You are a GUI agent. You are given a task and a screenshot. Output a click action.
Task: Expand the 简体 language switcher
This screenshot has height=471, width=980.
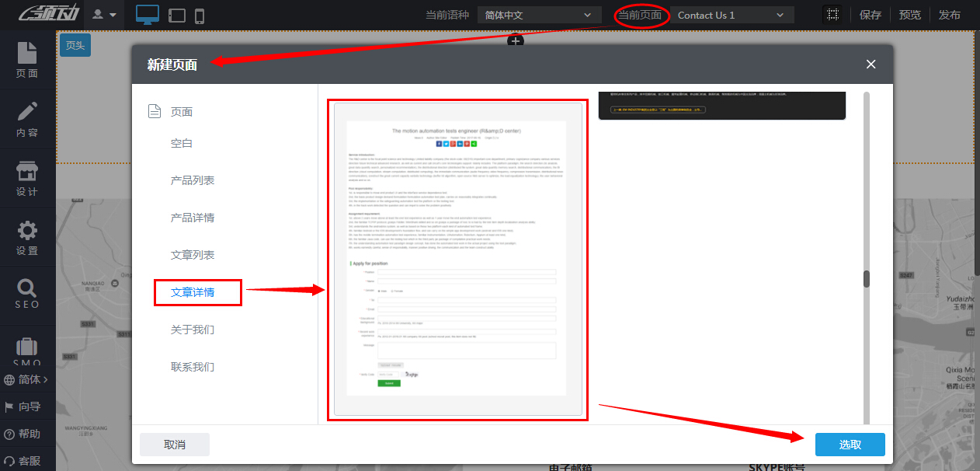[27, 380]
